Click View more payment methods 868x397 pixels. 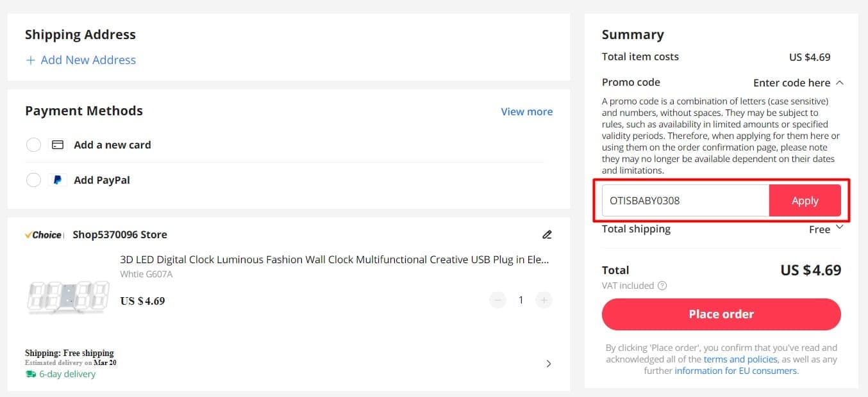[x=526, y=111]
